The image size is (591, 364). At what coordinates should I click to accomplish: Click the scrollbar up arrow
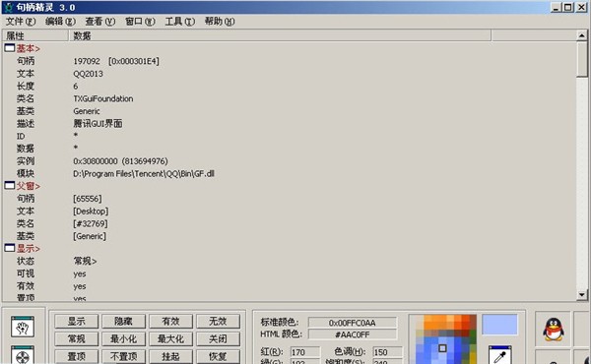pos(581,35)
